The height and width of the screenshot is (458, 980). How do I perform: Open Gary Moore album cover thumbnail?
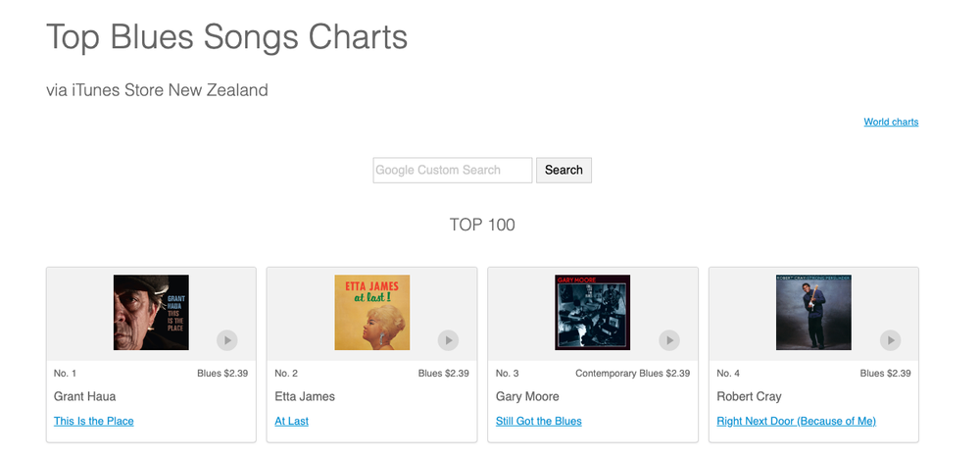593,312
